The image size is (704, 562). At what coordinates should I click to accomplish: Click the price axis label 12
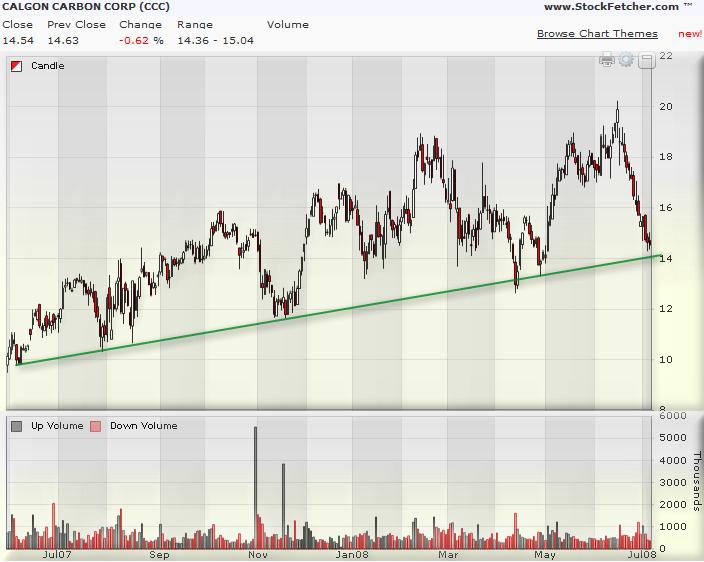click(x=666, y=308)
